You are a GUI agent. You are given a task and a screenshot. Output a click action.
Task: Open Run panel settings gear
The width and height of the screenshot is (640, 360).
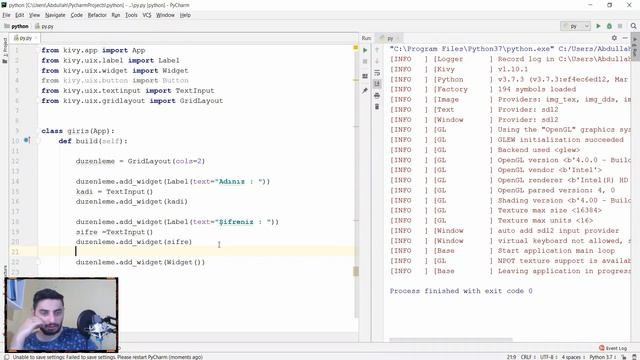[x=614, y=38]
